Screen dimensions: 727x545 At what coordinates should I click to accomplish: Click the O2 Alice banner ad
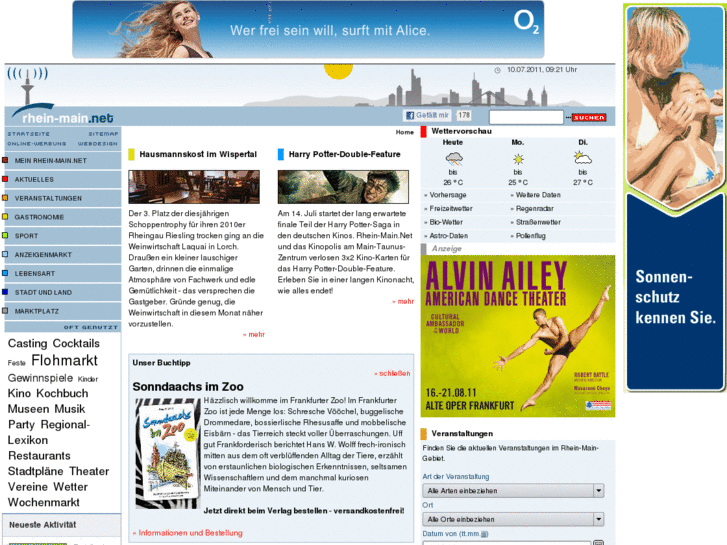[x=308, y=29]
